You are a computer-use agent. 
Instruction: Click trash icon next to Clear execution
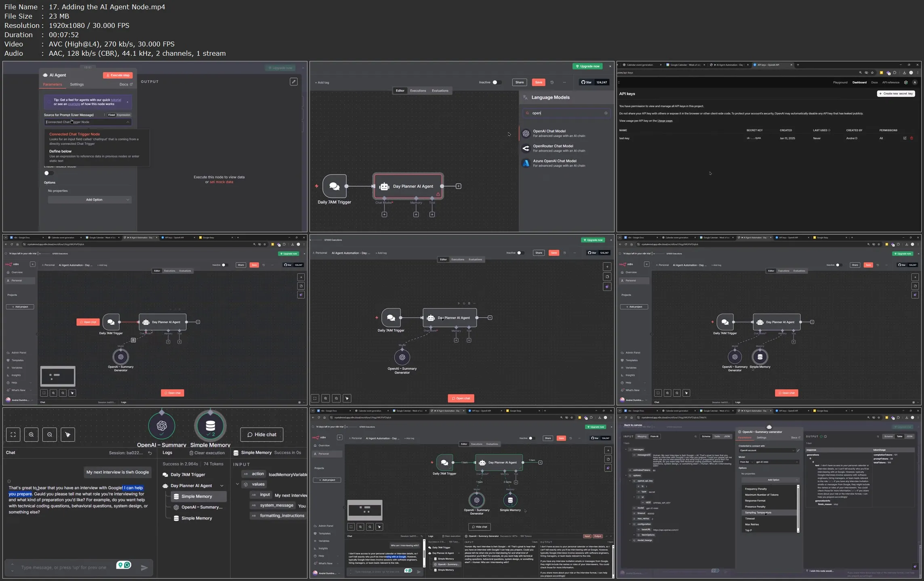tap(192, 453)
